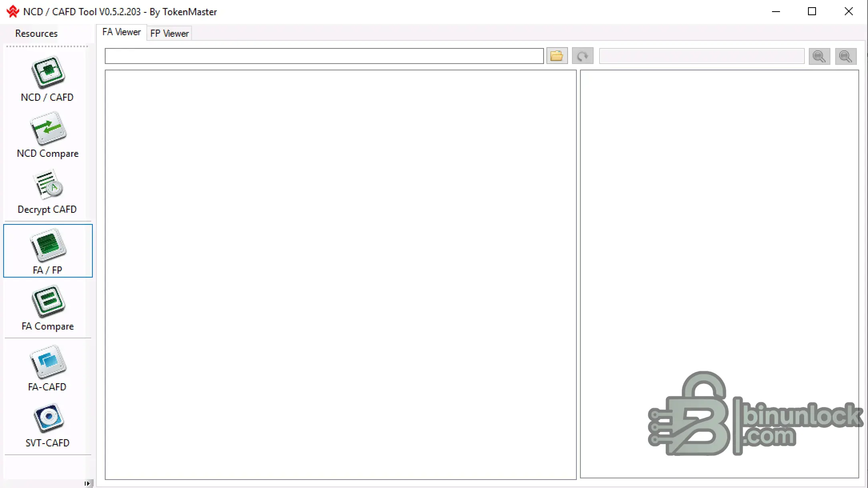The image size is (868, 488).
Task: Open the SVT-CAFD tool
Action: (x=48, y=425)
